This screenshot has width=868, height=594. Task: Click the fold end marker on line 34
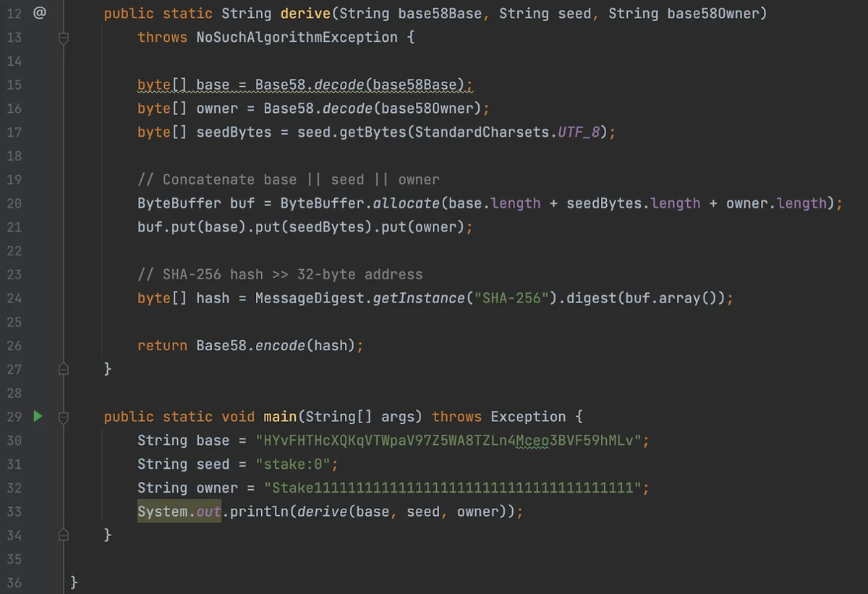pyautogui.click(x=64, y=535)
